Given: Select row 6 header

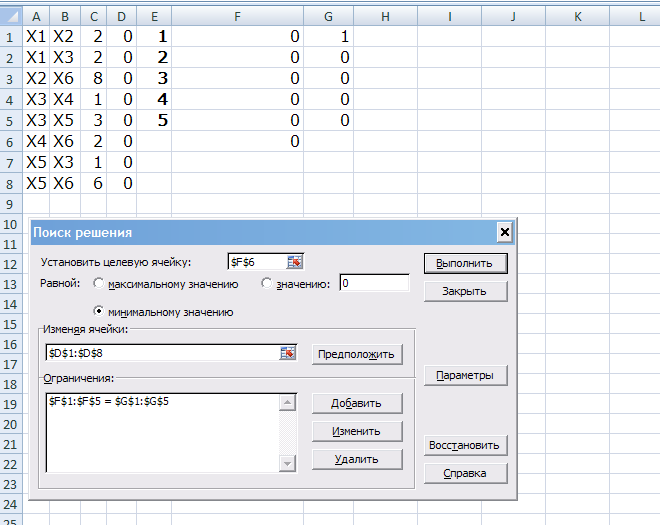Looking at the screenshot, I should point(11,142).
